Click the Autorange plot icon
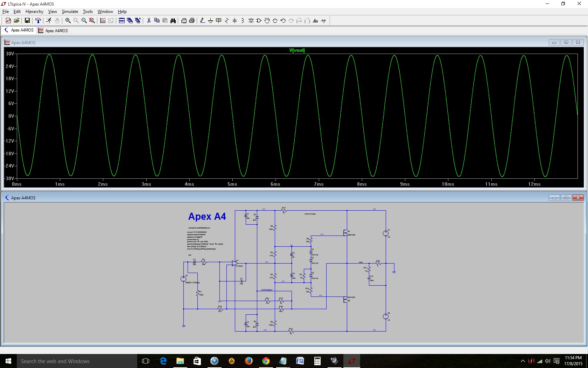This screenshot has height=368, width=588. coord(103,21)
